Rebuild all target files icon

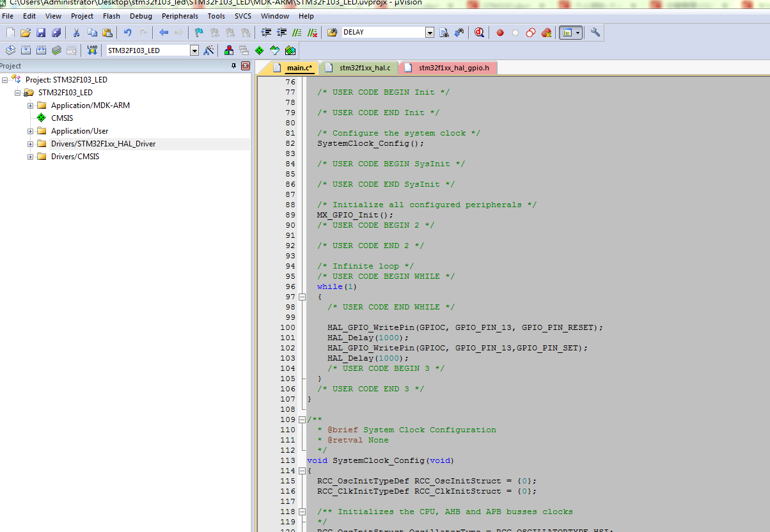pos(41,51)
